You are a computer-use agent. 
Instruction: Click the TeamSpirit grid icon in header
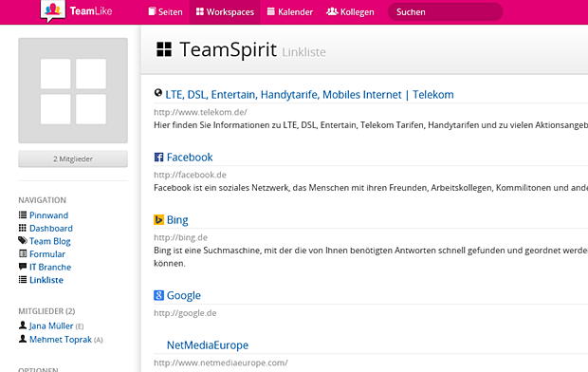[x=164, y=49]
